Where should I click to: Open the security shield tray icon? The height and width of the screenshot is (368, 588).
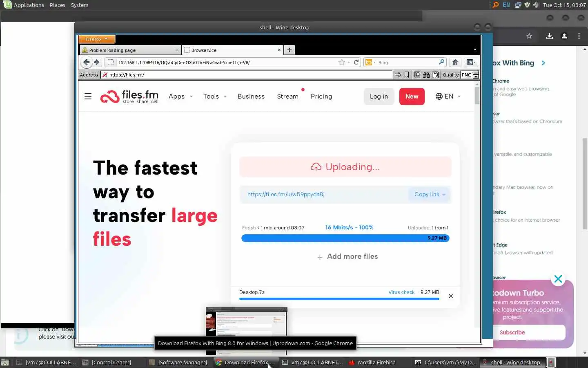coord(527,5)
